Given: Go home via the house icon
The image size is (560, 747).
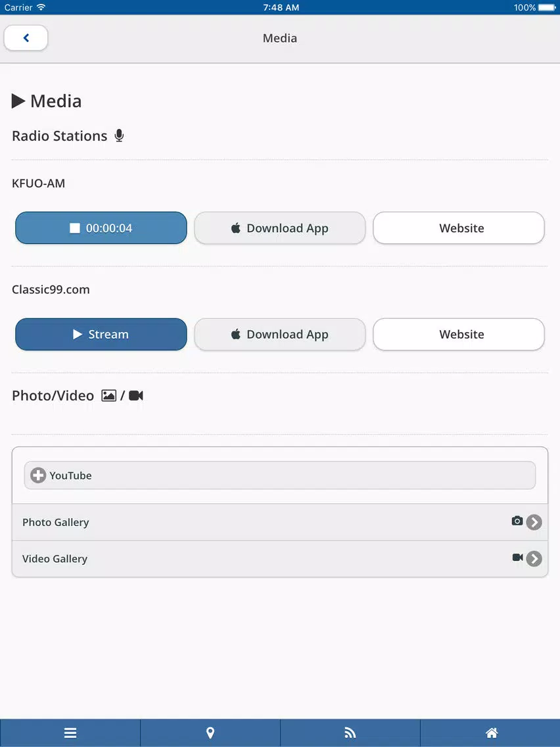Looking at the screenshot, I should tap(491, 733).
